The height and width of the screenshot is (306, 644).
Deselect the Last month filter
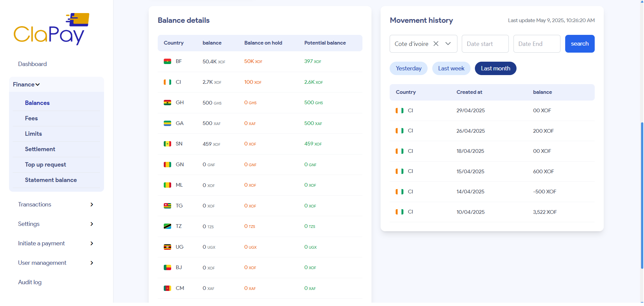(x=495, y=68)
